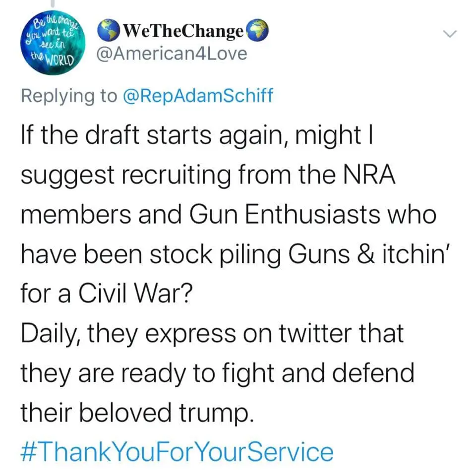Open the @RepAdamSchiff mention link
This screenshot has width=476, height=476.
(x=198, y=95)
